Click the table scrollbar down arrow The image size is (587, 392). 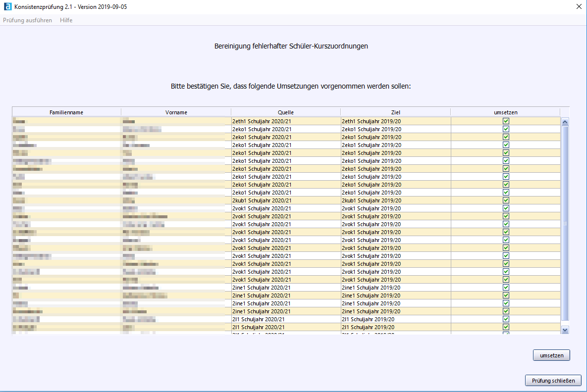click(565, 330)
